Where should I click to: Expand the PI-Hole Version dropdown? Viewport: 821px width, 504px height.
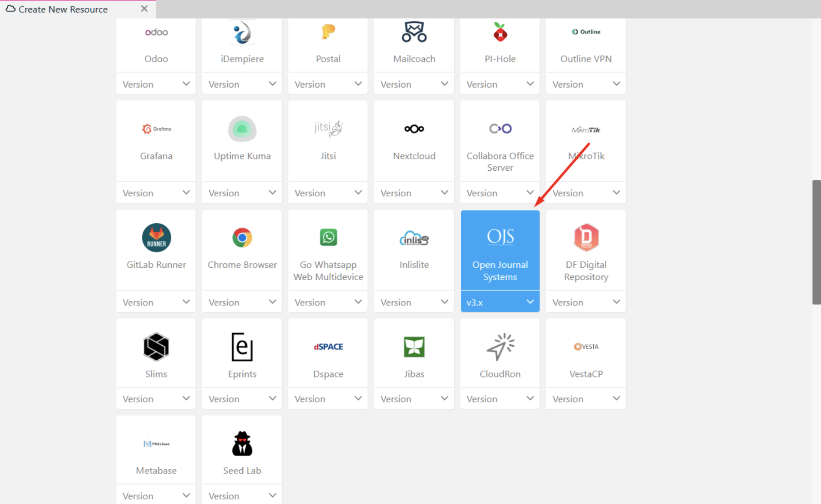500,84
